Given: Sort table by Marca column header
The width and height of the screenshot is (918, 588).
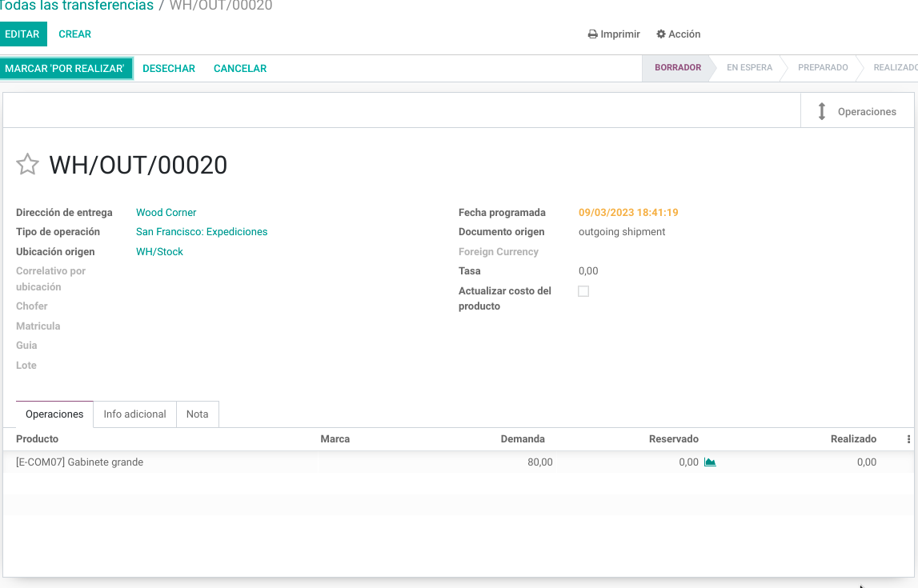Looking at the screenshot, I should (335, 439).
